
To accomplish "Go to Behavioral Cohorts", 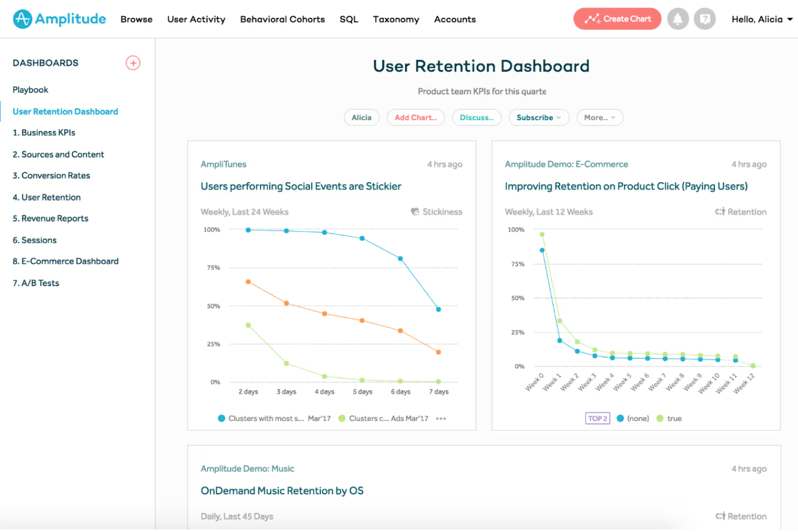I will [x=283, y=19].
